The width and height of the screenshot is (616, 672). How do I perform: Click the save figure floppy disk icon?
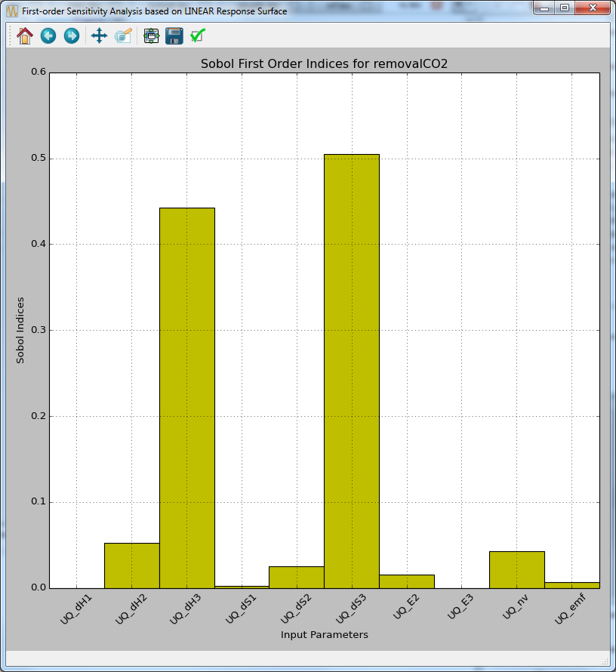(174, 35)
